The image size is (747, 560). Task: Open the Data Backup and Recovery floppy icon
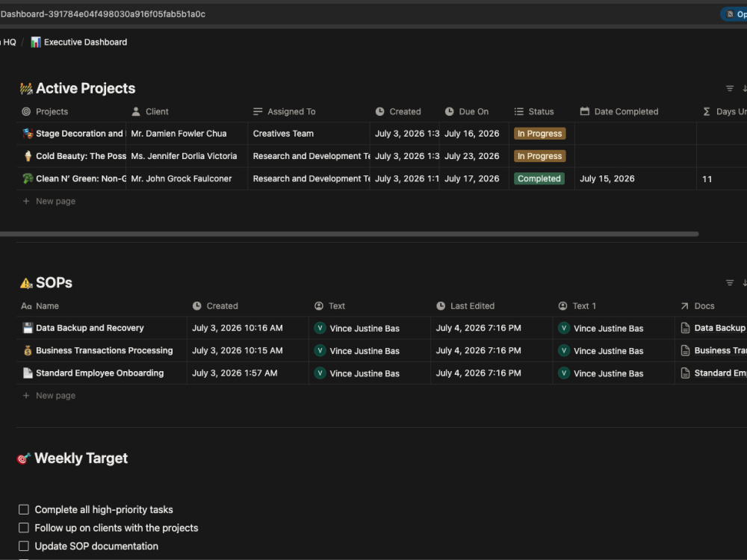(x=28, y=328)
